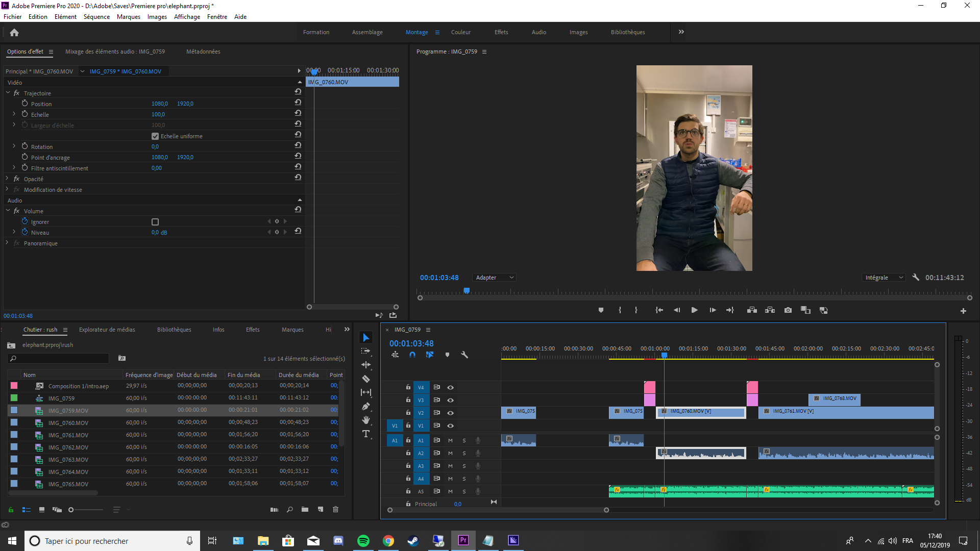Open the Adapter zoom level dropdown
Screen dimensions: 980x551
(495, 278)
